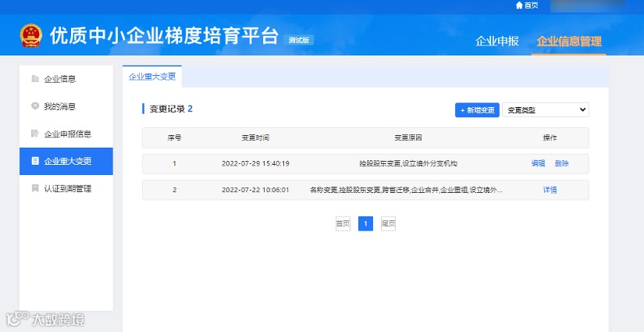Click the 变更记录 2 heading

(x=171, y=109)
